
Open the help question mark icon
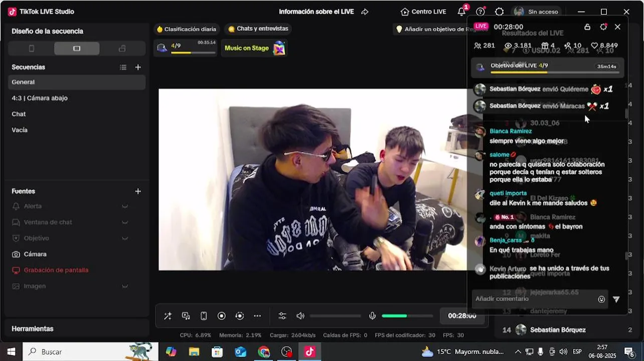tap(480, 12)
